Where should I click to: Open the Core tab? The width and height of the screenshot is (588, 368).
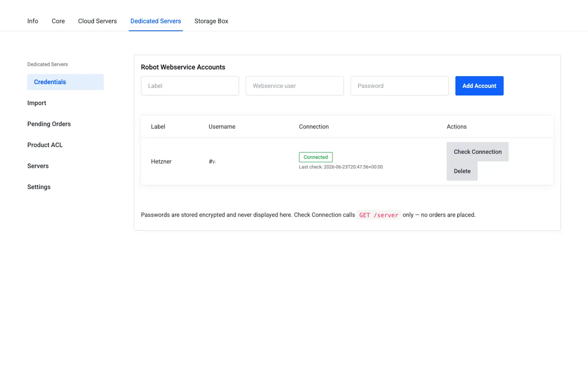(58, 21)
